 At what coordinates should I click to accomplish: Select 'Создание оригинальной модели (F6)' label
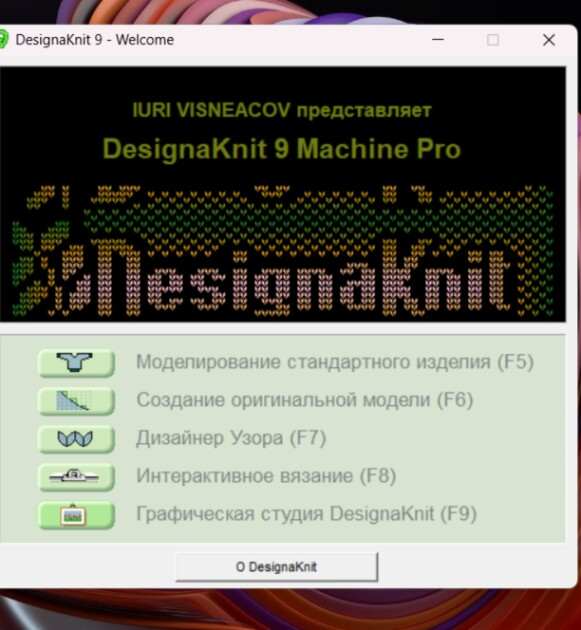(x=305, y=400)
